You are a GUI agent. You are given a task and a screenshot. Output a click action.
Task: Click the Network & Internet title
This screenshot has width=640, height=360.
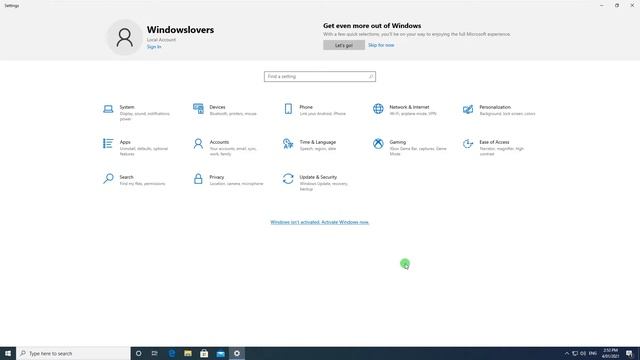(x=409, y=107)
